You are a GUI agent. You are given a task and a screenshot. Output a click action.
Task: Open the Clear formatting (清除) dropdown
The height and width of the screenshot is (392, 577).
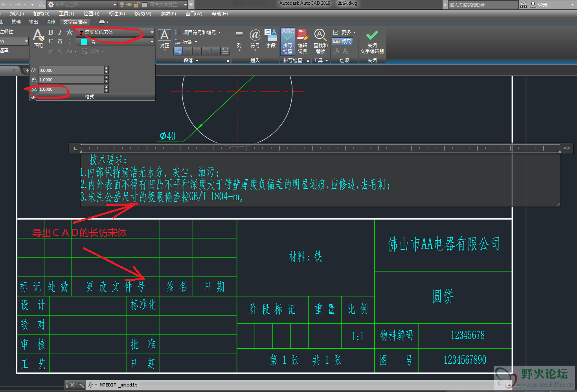tap(93, 51)
